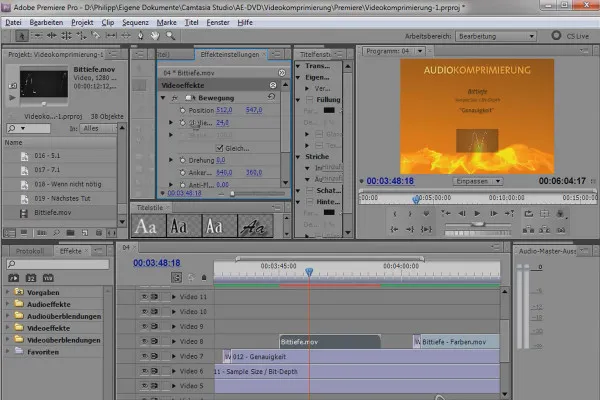This screenshot has height=400, width=600.
Task: Switch to the Effekteinstellungen tab
Action: click(230, 54)
